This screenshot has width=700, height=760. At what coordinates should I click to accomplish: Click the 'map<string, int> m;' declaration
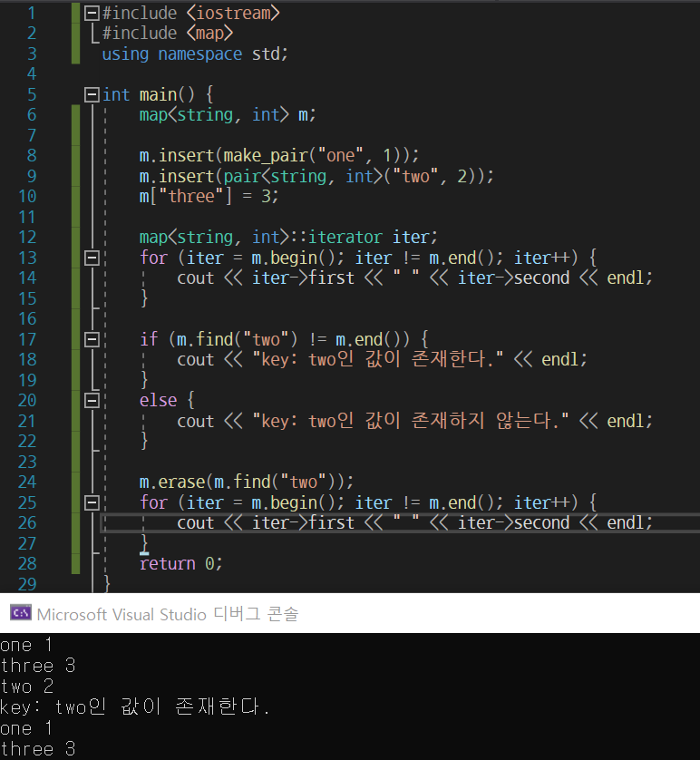[x=228, y=115]
